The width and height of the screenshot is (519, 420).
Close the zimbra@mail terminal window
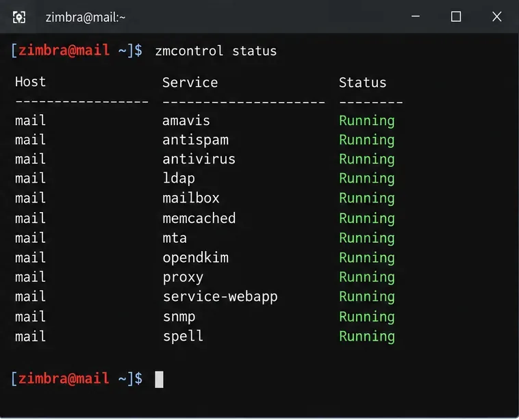[x=496, y=16]
